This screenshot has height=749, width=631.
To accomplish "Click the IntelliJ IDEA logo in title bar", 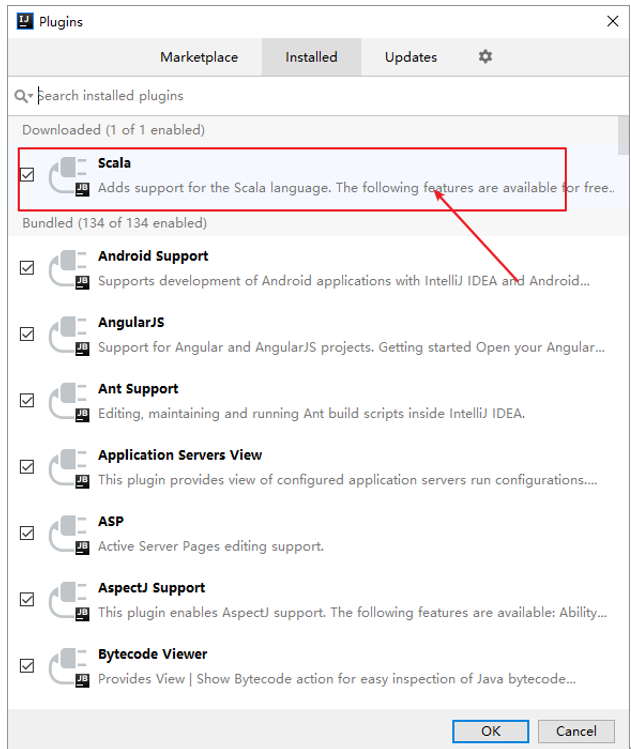I will coord(25,21).
